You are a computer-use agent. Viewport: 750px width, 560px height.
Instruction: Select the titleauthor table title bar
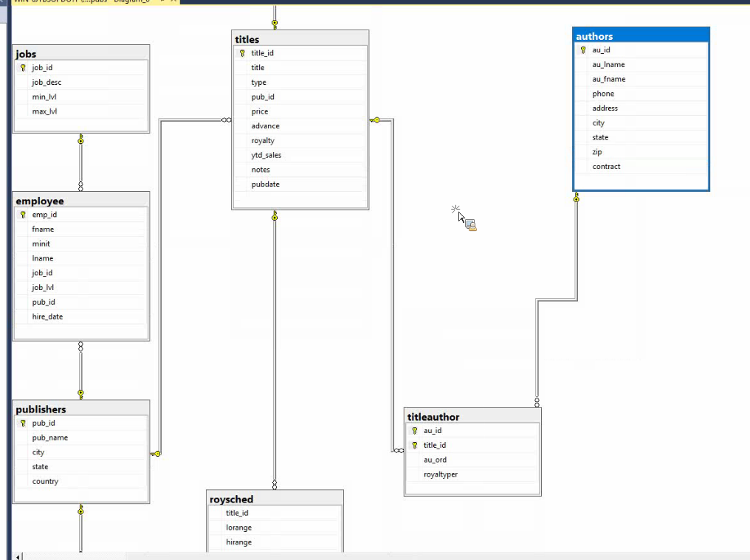pos(472,417)
